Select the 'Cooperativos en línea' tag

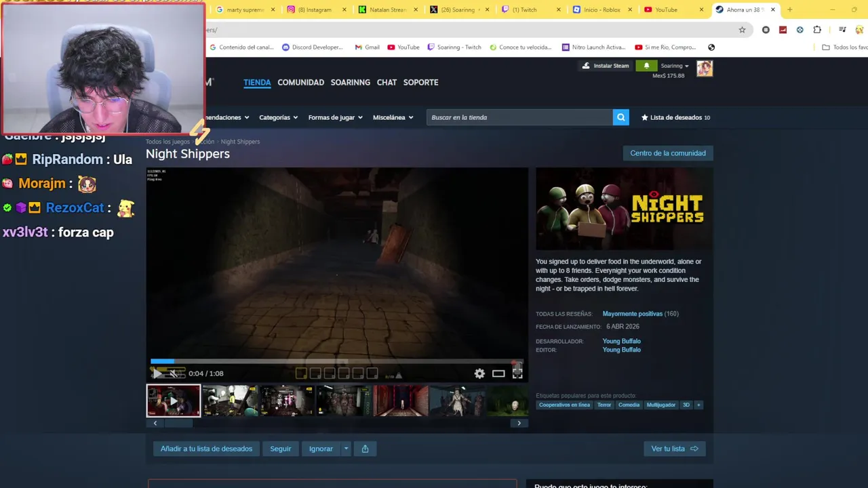tap(564, 405)
